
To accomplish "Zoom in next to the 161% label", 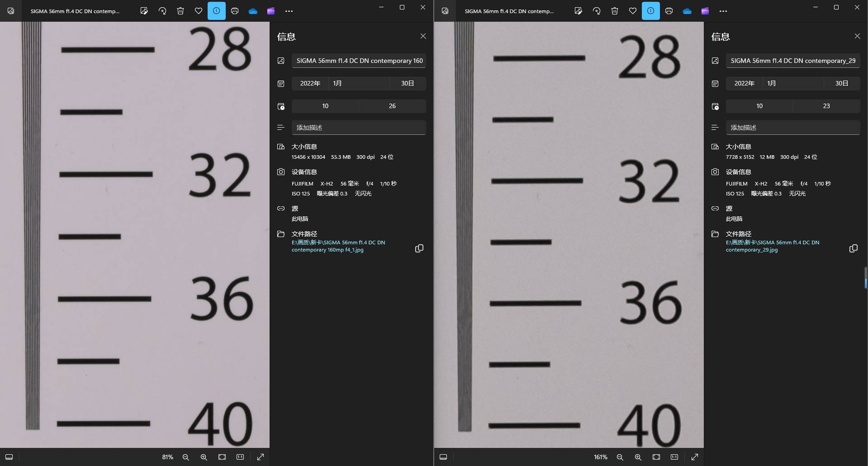I will (x=638, y=457).
